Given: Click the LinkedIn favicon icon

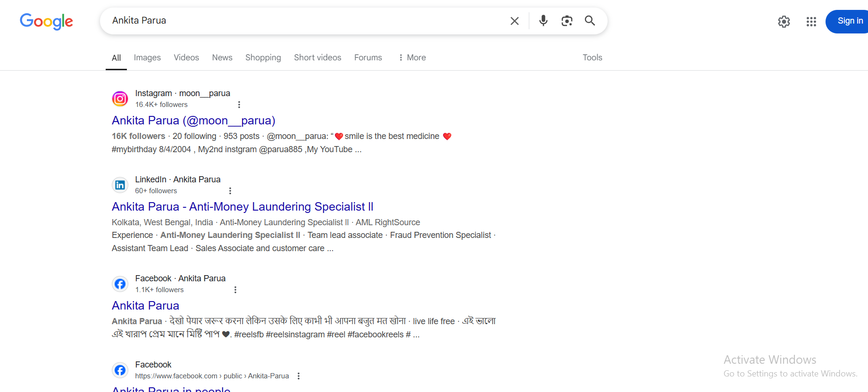Looking at the screenshot, I should pos(120,185).
